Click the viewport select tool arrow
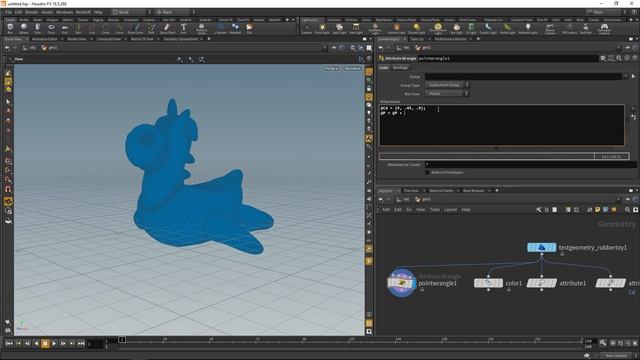Image resolution: width=640 pixels, height=360 pixels. [x=8, y=102]
